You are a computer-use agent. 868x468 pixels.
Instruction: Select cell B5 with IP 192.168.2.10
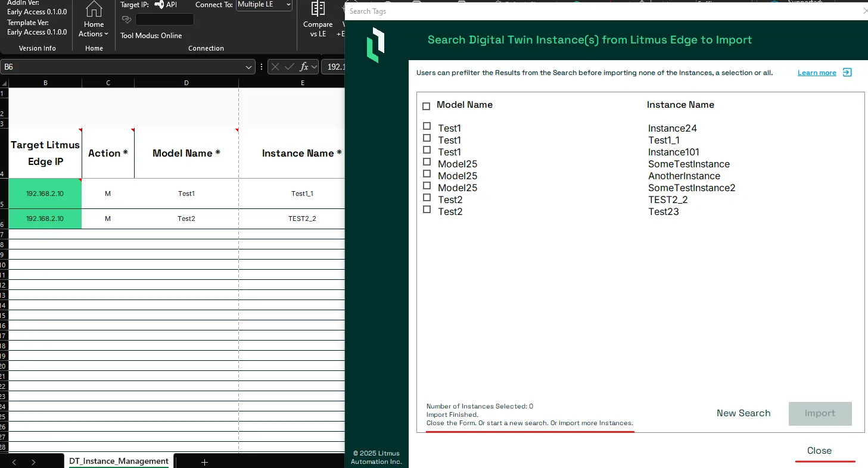click(x=45, y=194)
